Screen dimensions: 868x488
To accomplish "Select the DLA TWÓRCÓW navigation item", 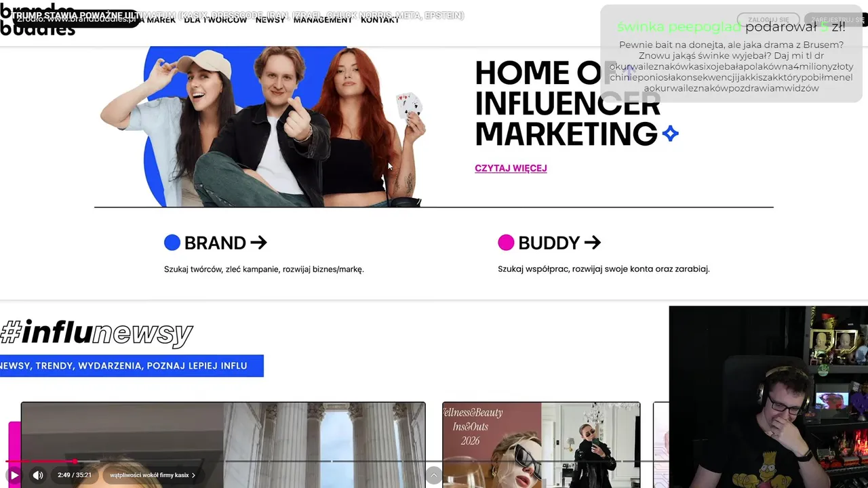I will pyautogui.click(x=215, y=20).
